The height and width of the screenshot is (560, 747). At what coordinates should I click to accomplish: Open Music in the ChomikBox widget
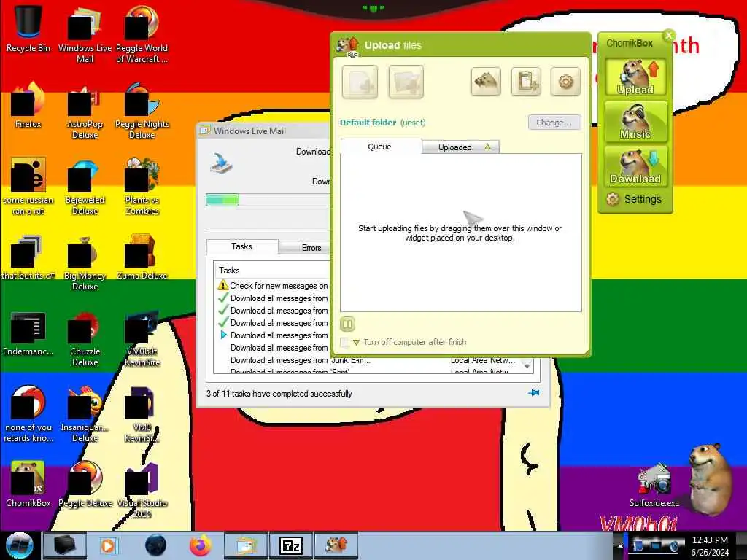[x=635, y=122]
